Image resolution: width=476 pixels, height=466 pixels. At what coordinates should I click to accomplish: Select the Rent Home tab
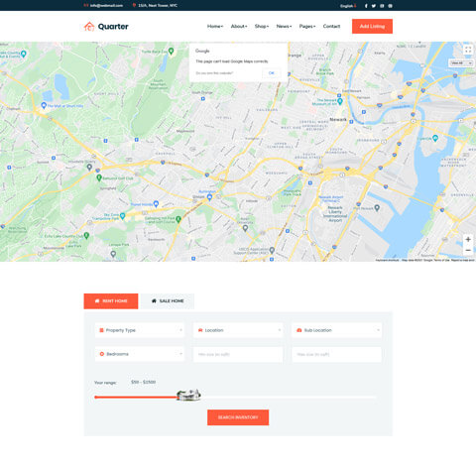click(x=111, y=301)
